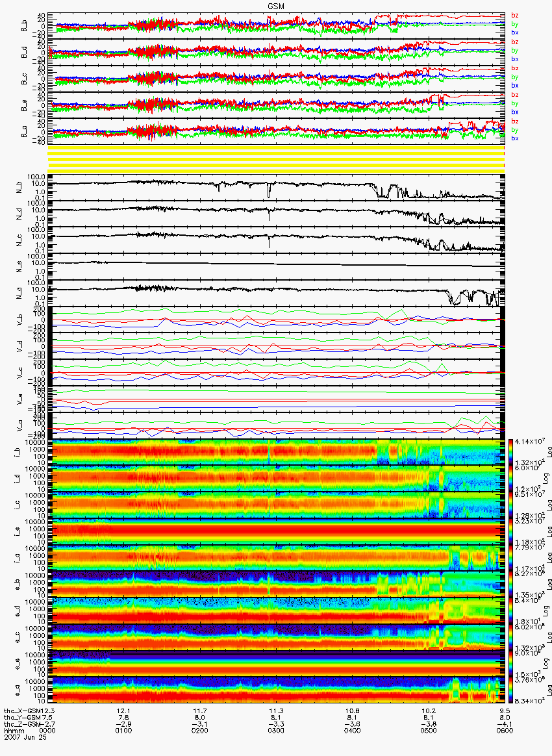552x756 pixels.
Task: Click the blue bx legend beside B_b
Action: coord(514,32)
